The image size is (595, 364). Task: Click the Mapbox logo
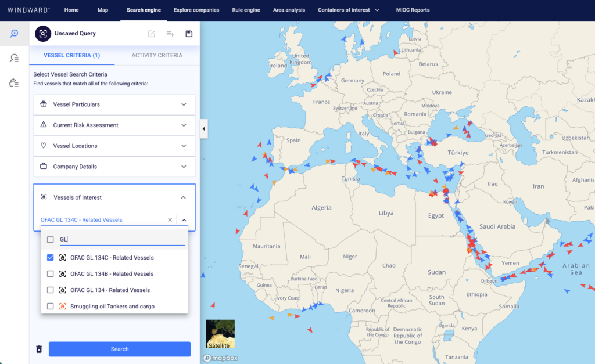click(220, 358)
